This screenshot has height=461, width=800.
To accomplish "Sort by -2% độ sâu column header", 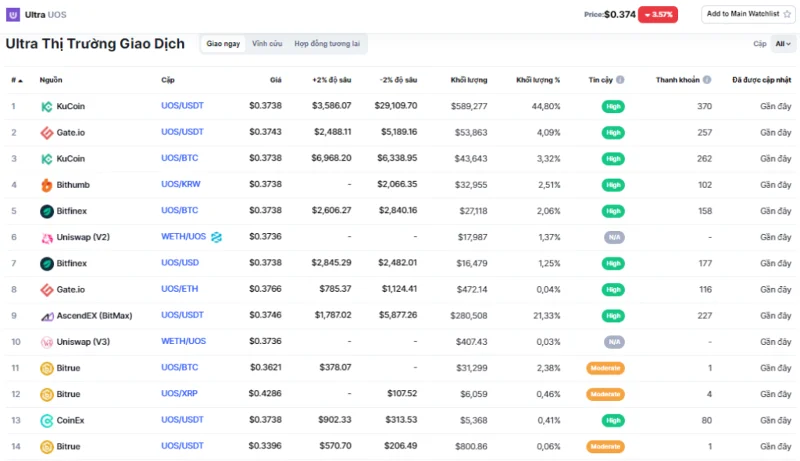I will click(x=398, y=80).
